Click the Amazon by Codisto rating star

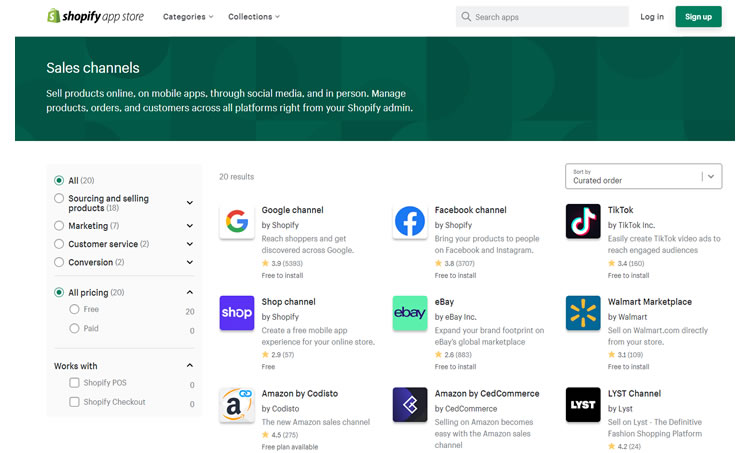pos(265,434)
